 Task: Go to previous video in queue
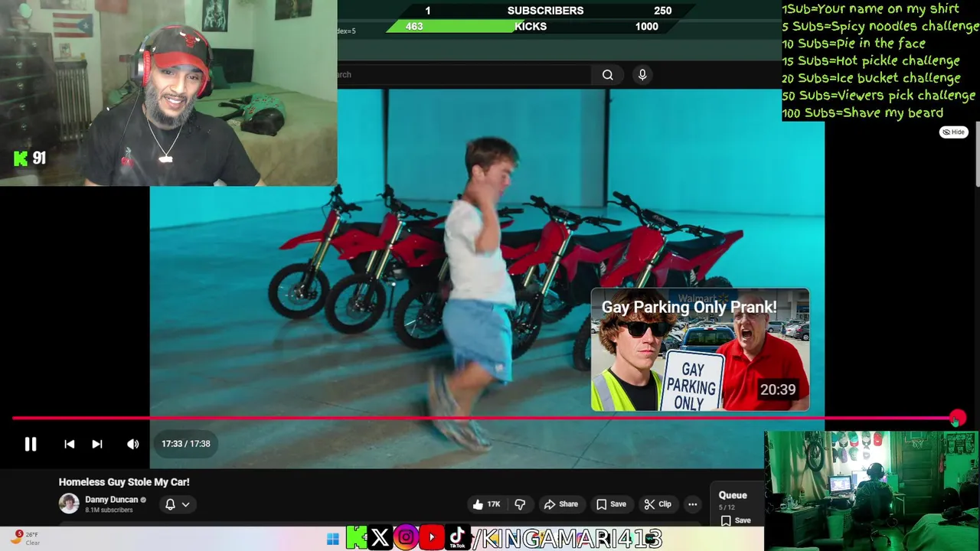(69, 444)
